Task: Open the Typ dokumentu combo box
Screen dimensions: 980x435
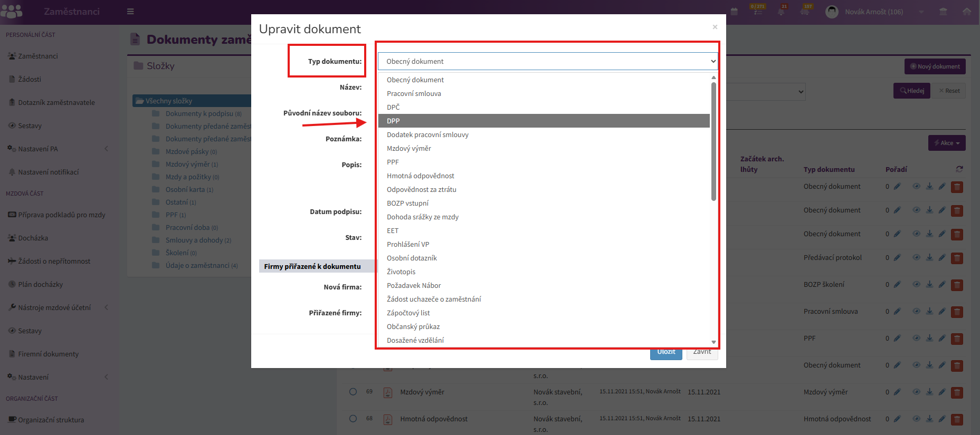Action: coord(548,61)
